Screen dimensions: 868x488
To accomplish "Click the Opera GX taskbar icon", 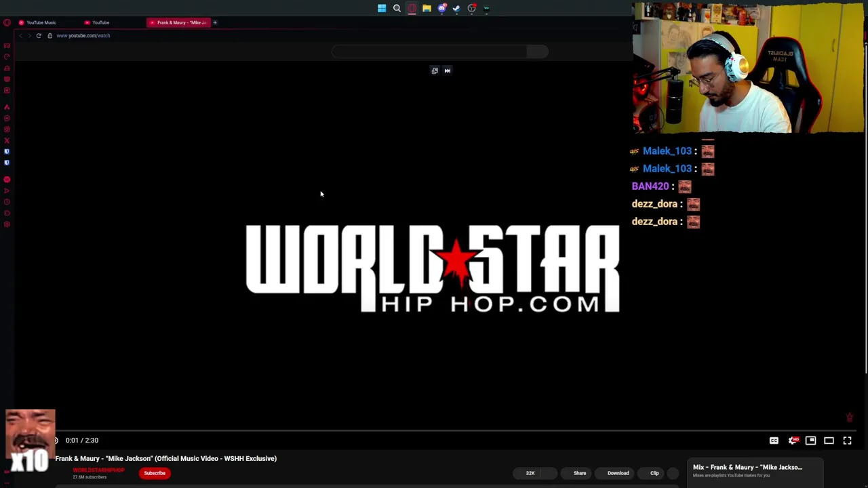I will [x=412, y=9].
